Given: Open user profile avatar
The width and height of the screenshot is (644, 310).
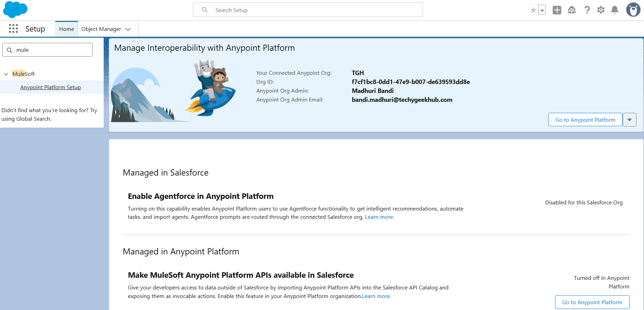Looking at the screenshot, I should click(x=633, y=10).
